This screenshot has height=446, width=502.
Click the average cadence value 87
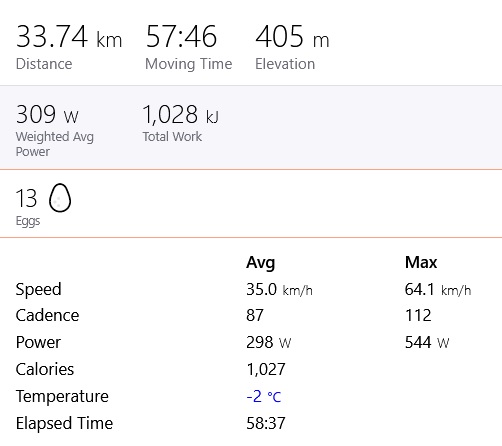(255, 315)
